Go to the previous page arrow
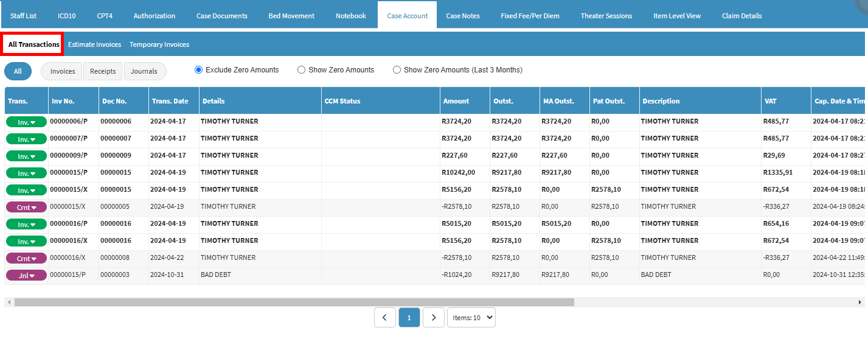The width and height of the screenshot is (868, 350). click(x=384, y=318)
